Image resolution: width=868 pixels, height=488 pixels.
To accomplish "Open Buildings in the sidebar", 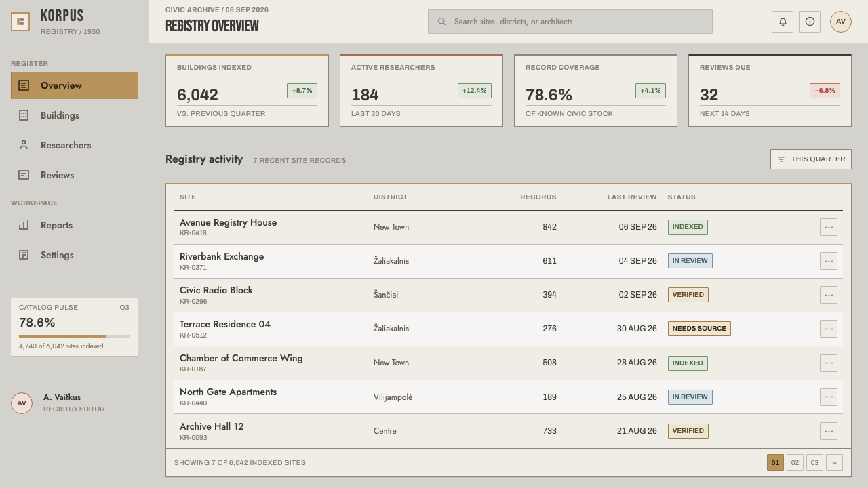I will click(75, 115).
